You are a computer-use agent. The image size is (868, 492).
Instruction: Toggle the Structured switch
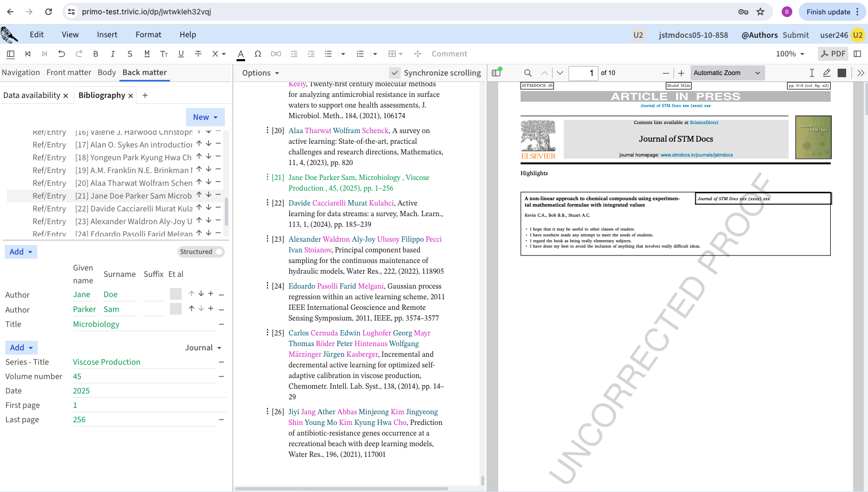[218, 252]
